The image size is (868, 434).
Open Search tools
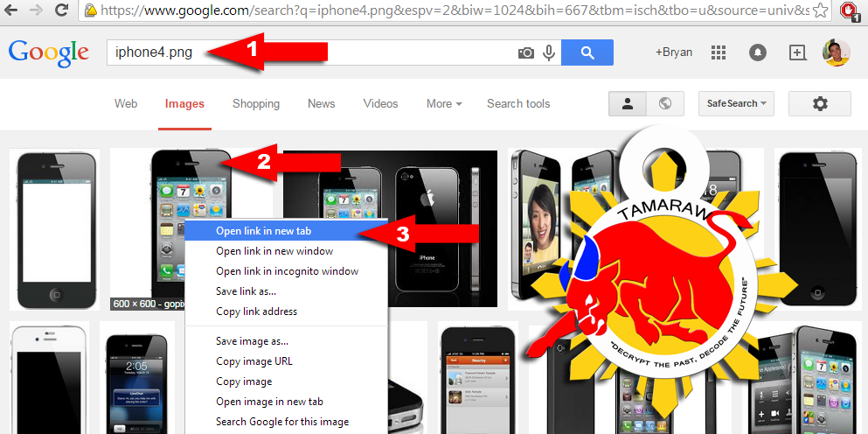tap(518, 103)
